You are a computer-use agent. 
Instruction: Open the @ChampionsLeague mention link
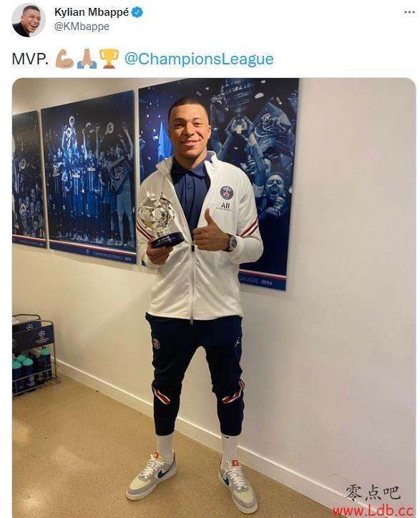pos(199,59)
